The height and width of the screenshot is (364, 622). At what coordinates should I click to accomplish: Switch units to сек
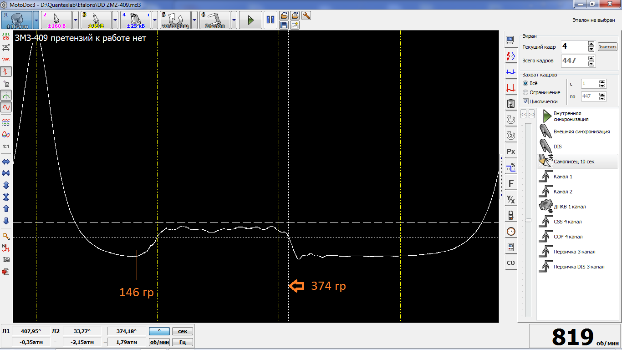point(183,331)
